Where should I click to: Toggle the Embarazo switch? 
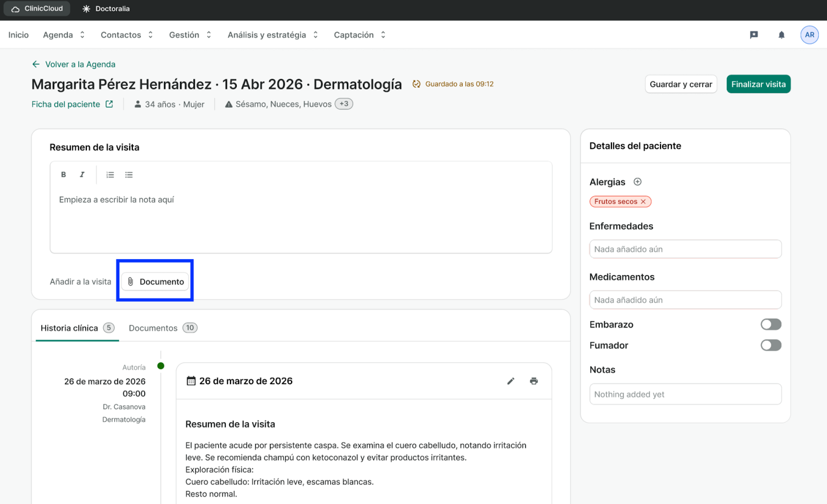tap(771, 324)
